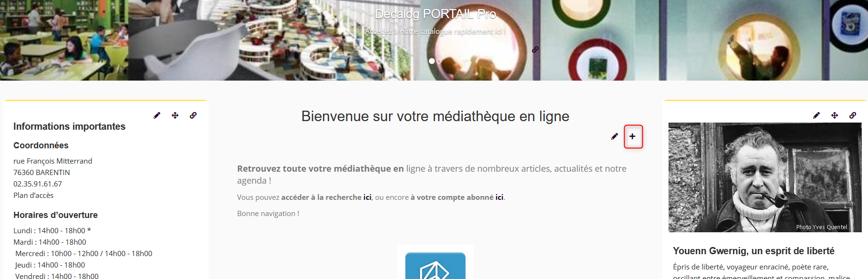Open the article titled Youenn Gwernig, un esprit de liberté
868x279 pixels.
click(754, 251)
